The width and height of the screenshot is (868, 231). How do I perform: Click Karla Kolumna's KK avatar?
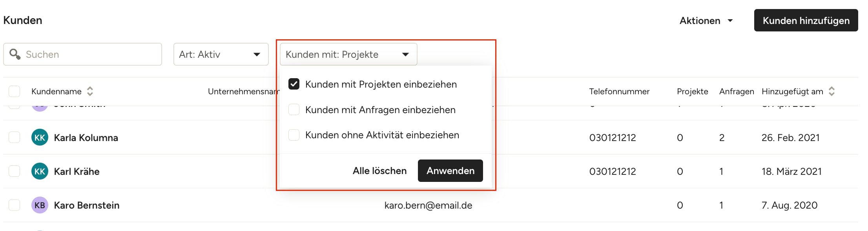coord(40,137)
